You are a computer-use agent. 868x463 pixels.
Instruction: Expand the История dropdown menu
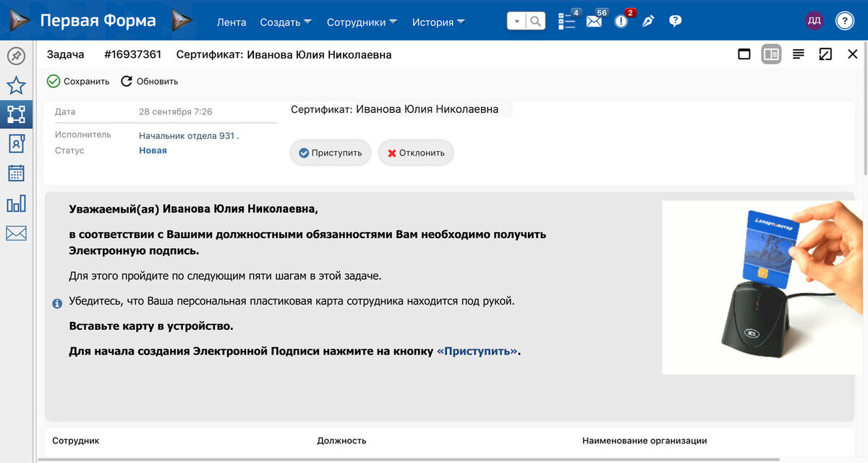click(x=438, y=22)
